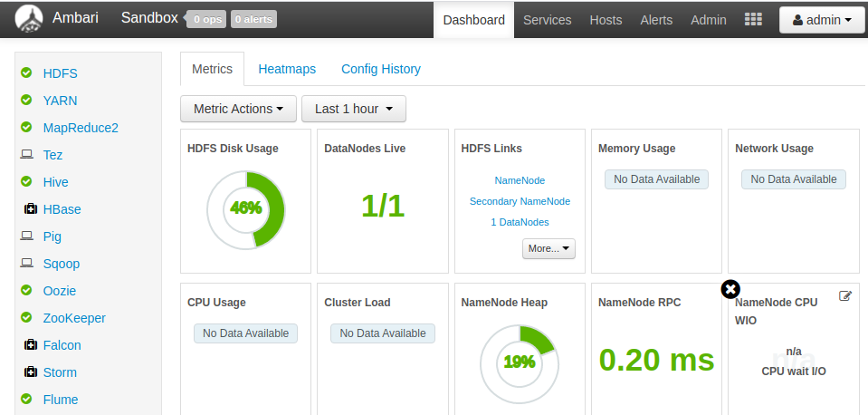Click the green status icon beside YARN
Viewport: 868px width, 415px height.
coord(26,100)
